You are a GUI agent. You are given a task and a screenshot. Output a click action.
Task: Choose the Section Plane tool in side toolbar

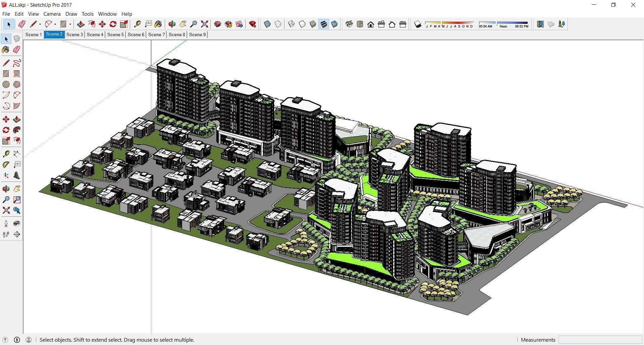pyautogui.click(x=17, y=234)
